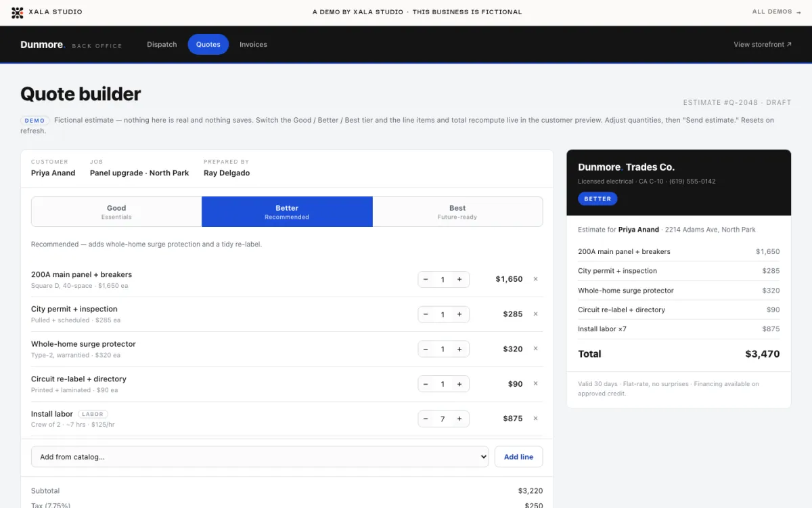Decrease quantity for Whole-home surge protector

click(426, 349)
